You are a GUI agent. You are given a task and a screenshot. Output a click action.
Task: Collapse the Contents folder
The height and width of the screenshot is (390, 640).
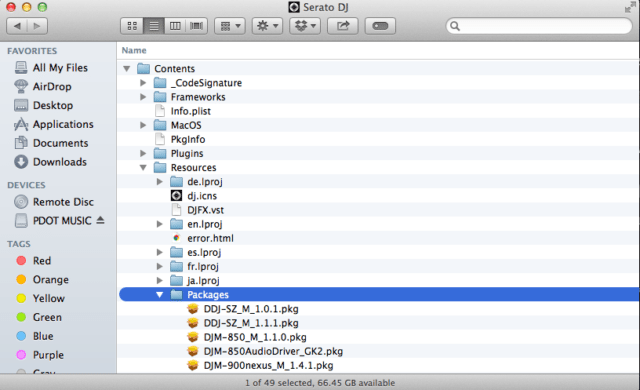click(x=127, y=69)
